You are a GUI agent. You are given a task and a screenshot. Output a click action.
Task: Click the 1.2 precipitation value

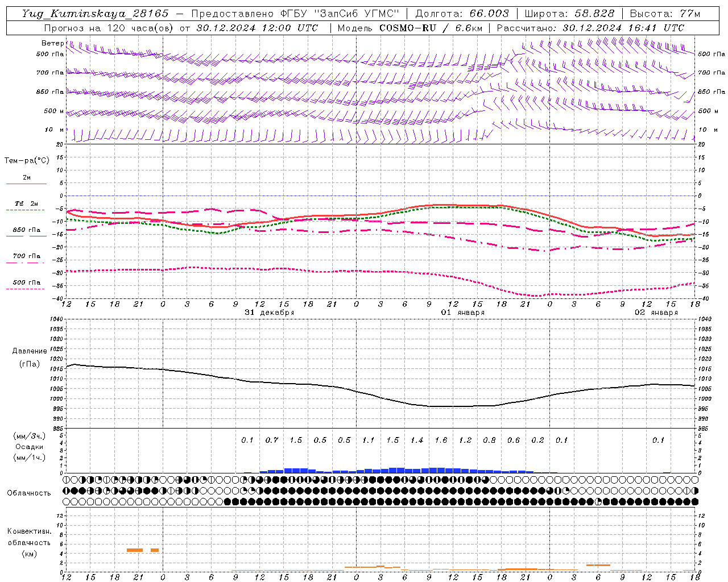click(465, 440)
